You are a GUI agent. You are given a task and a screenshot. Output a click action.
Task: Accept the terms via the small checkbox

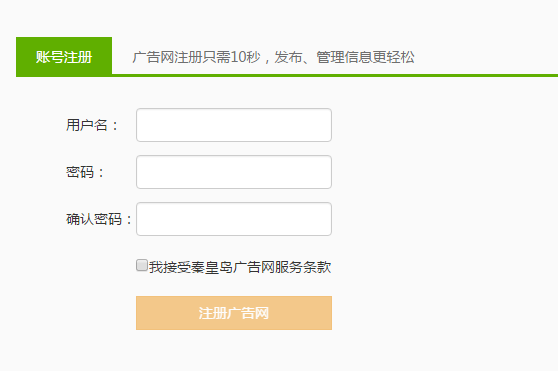coord(142,265)
